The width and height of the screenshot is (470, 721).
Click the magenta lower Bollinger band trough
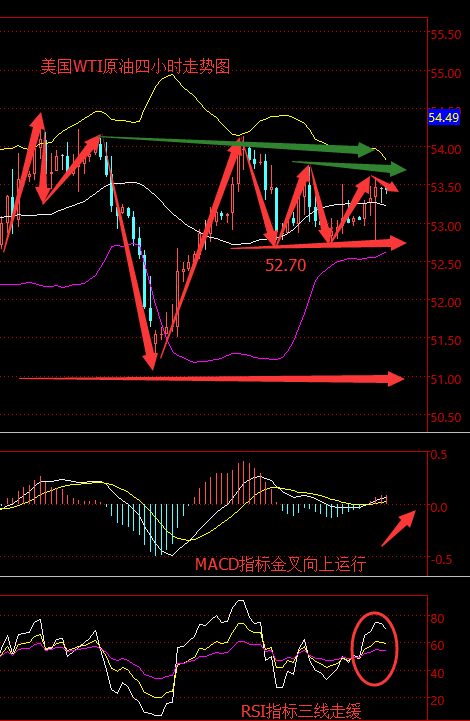click(196, 361)
